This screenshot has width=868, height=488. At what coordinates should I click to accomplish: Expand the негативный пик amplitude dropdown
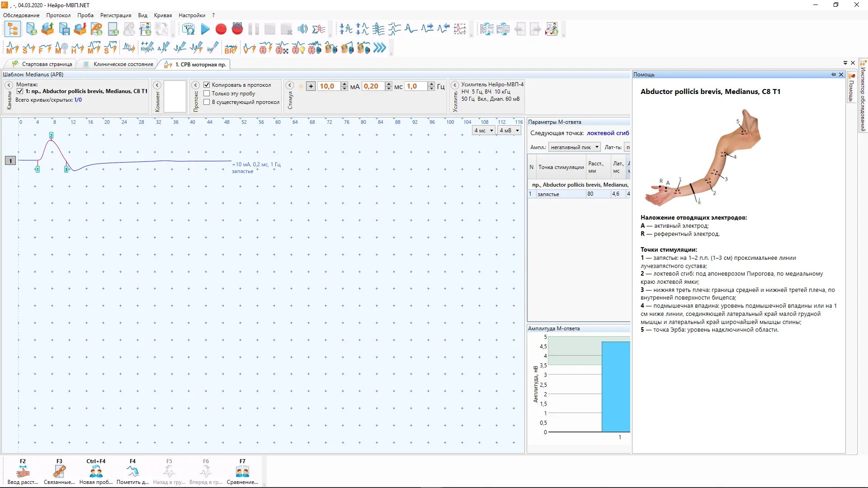pos(574,147)
